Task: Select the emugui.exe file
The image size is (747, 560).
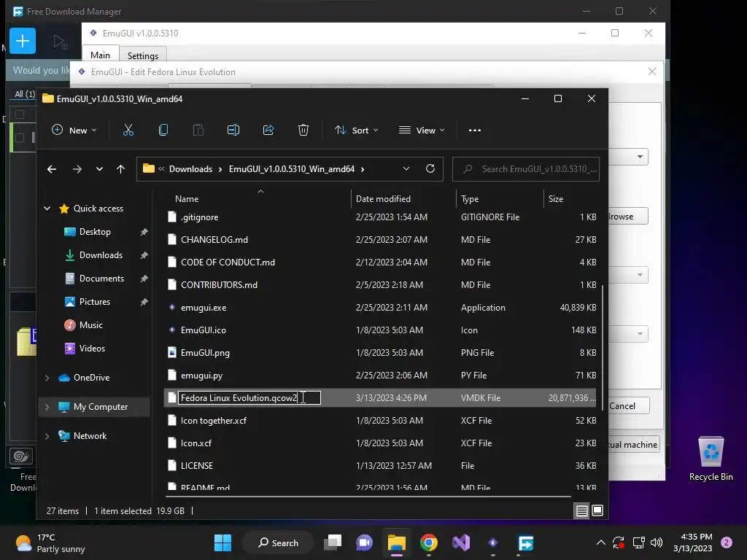Action: click(x=379, y=307)
